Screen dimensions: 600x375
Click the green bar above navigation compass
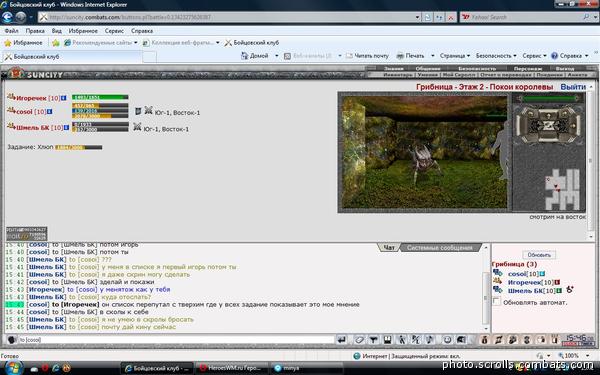[548, 99]
